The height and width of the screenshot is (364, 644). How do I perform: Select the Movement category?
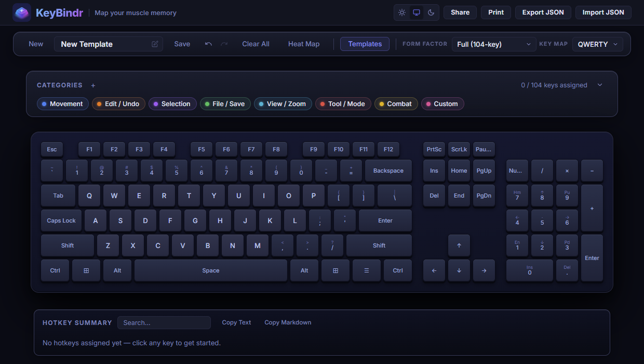pos(63,104)
